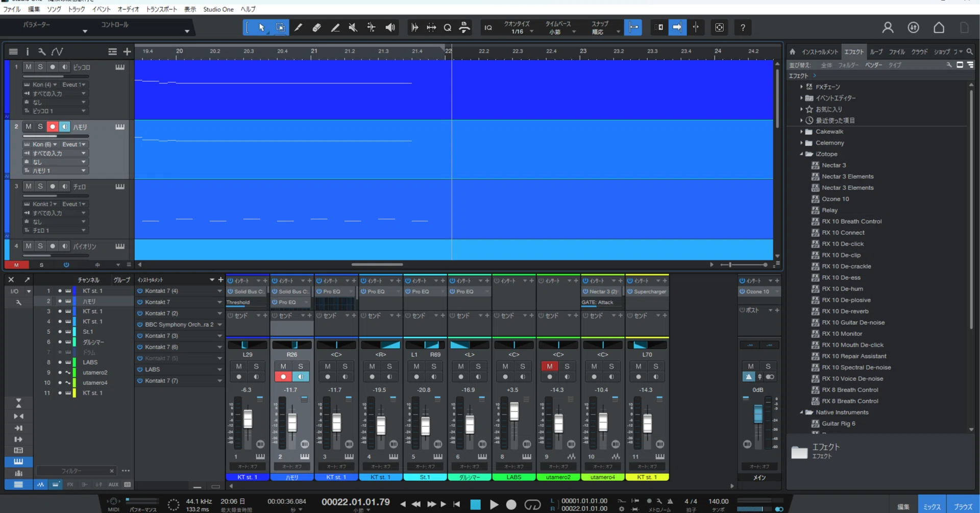980x513 pixels.
Task: Unmute the utamero2 mixer channel
Action: pos(549,366)
